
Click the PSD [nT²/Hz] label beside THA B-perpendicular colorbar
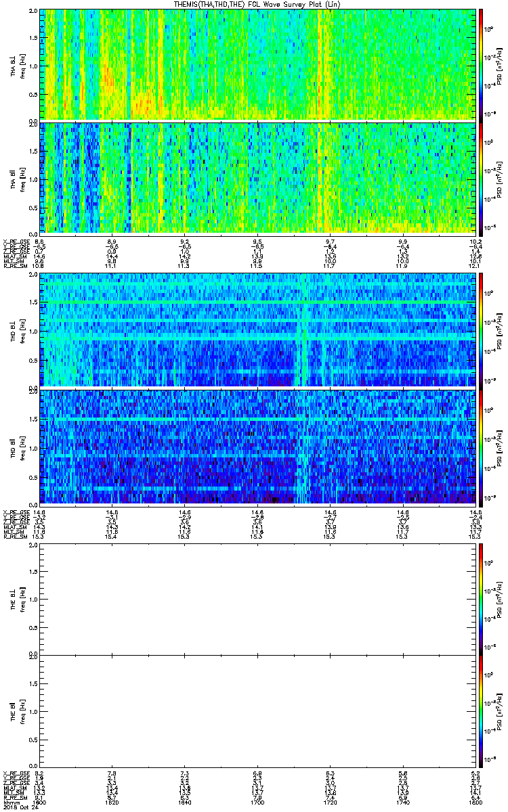click(x=500, y=65)
